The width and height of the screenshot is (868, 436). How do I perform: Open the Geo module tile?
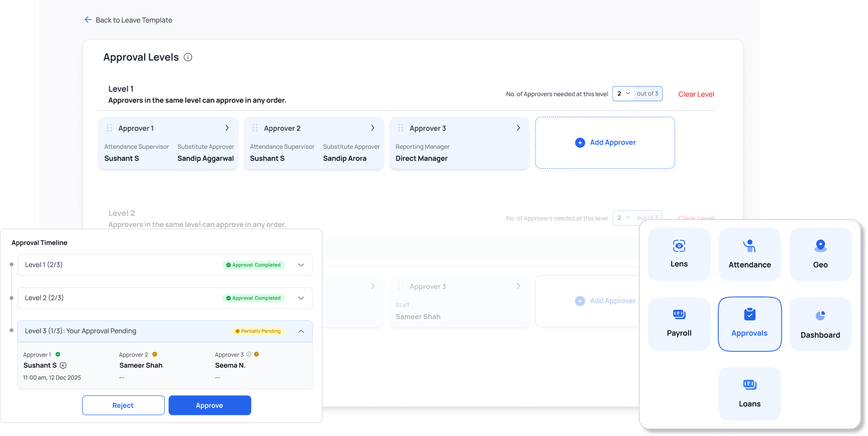click(x=820, y=254)
